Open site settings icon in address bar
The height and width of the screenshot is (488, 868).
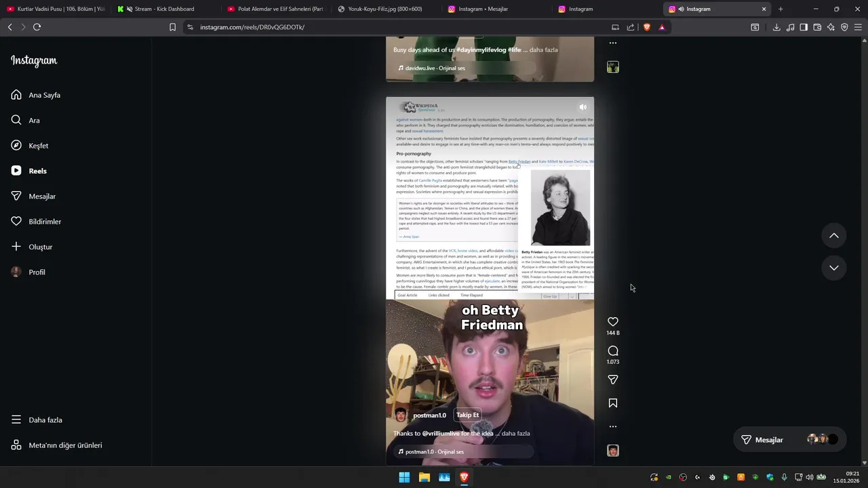[190, 27]
